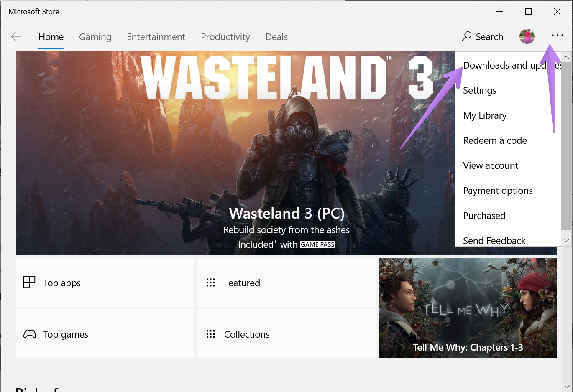This screenshot has width=573, height=392.
Task: Switch to the Entertainment tab
Action: pyautogui.click(x=156, y=37)
